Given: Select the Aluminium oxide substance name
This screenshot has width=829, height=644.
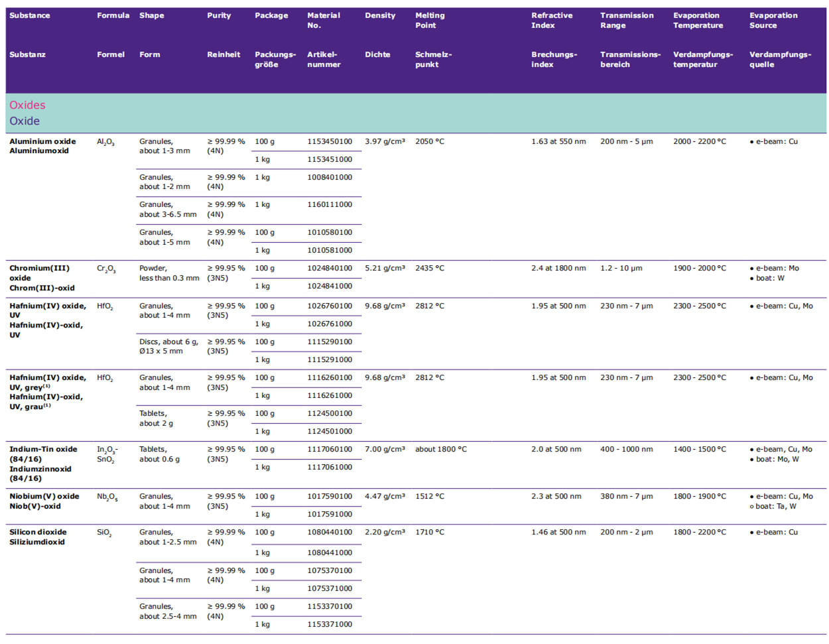Looking at the screenshot, I should tap(42, 141).
